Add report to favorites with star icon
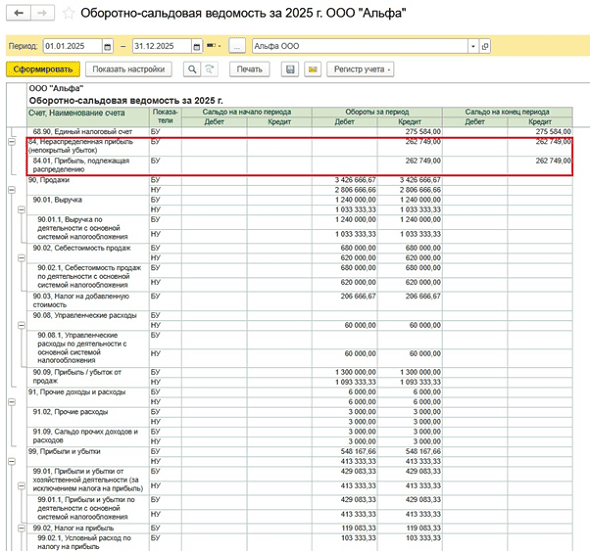This screenshot has width=590, height=551. (68, 13)
